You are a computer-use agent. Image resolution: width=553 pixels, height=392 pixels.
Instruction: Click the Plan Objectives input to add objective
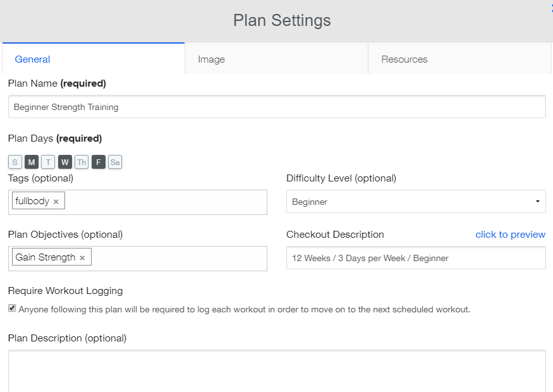pyautogui.click(x=177, y=258)
